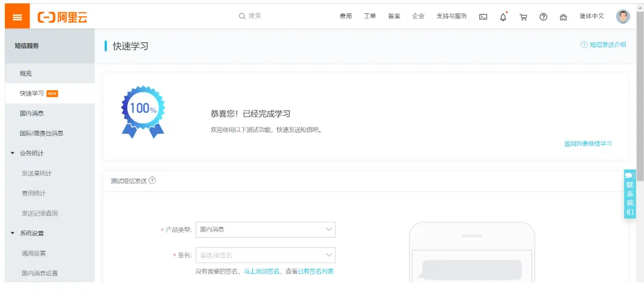
Task: Click the 恭喜您！已经完成学习 heading
Action: (251, 114)
